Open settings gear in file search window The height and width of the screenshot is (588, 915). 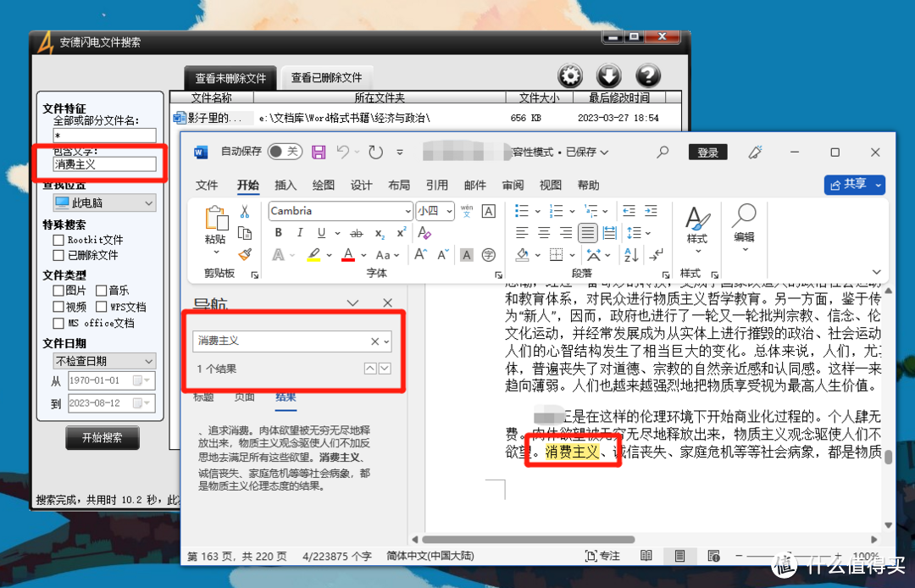click(x=570, y=76)
